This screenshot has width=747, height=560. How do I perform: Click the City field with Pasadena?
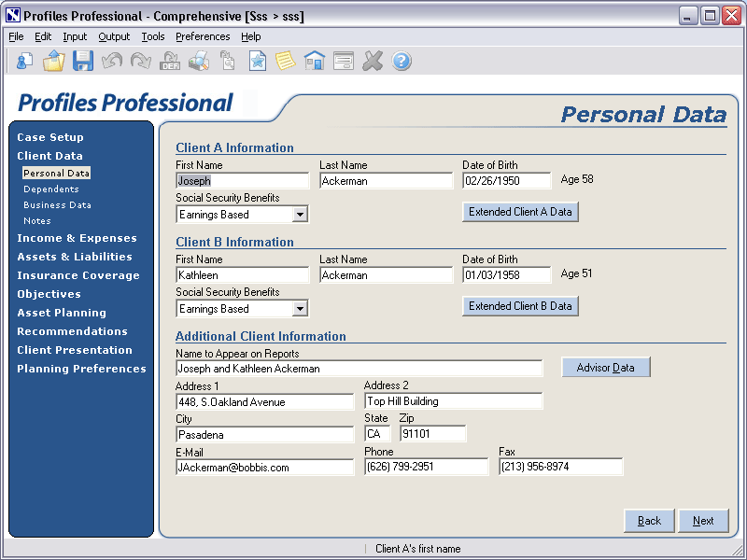265,435
